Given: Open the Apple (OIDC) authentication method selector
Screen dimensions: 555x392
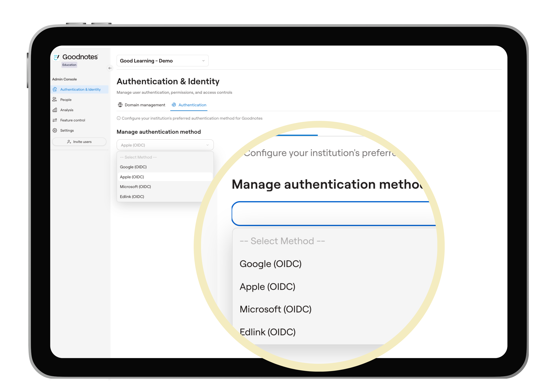Looking at the screenshot, I should click(165, 145).
